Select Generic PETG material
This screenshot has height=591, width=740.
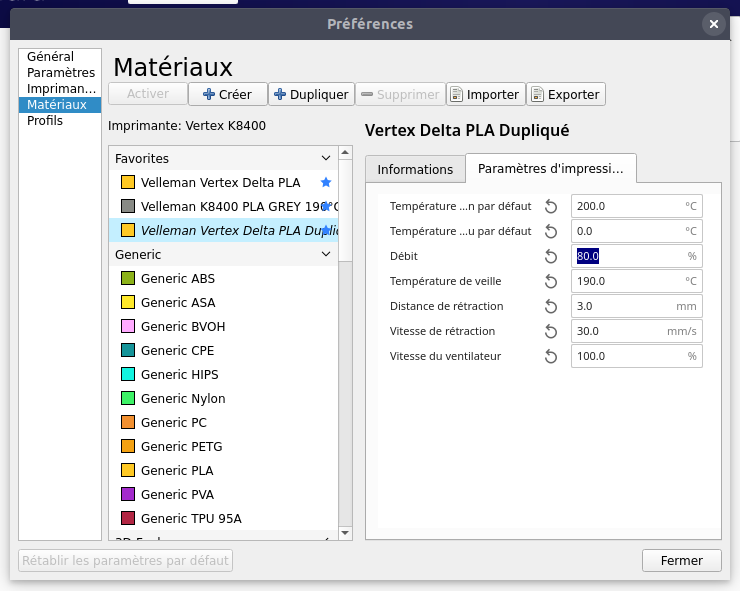(x=224, y=447)
